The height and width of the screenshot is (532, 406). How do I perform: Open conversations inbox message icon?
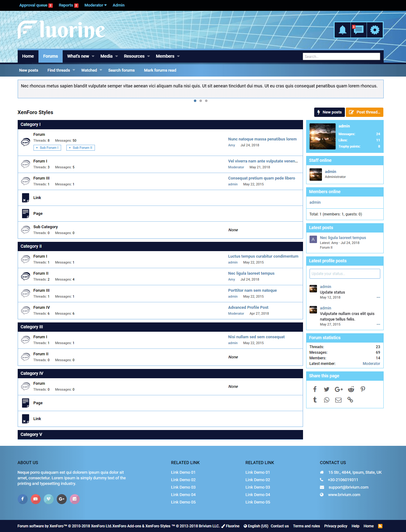pyautogui.click(x=359, y=30)
